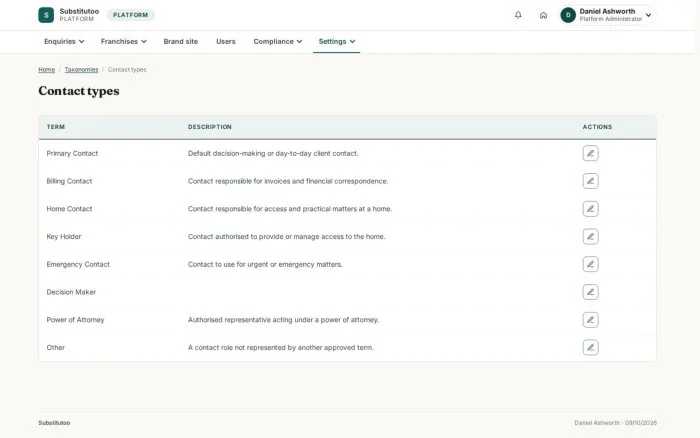
Task: Click the footer 'Daniel Ashworth · 09/10/2026' text
Action: coord(615,422)
